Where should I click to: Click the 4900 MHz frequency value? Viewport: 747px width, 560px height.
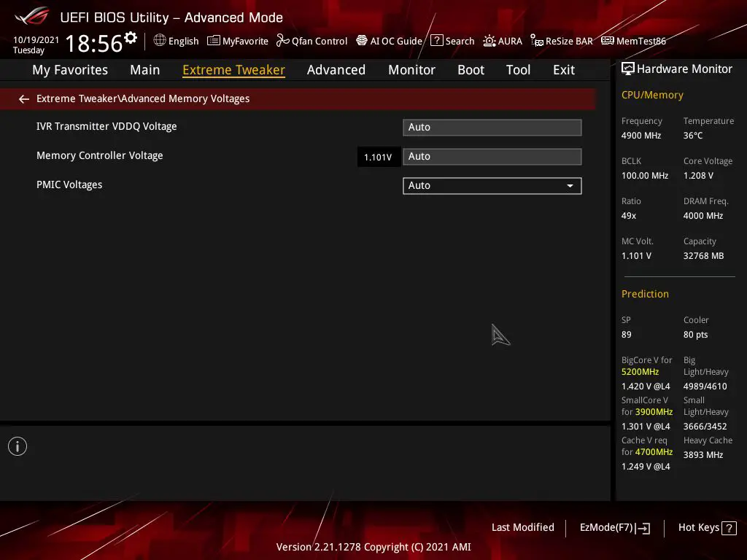pos(641,135)
